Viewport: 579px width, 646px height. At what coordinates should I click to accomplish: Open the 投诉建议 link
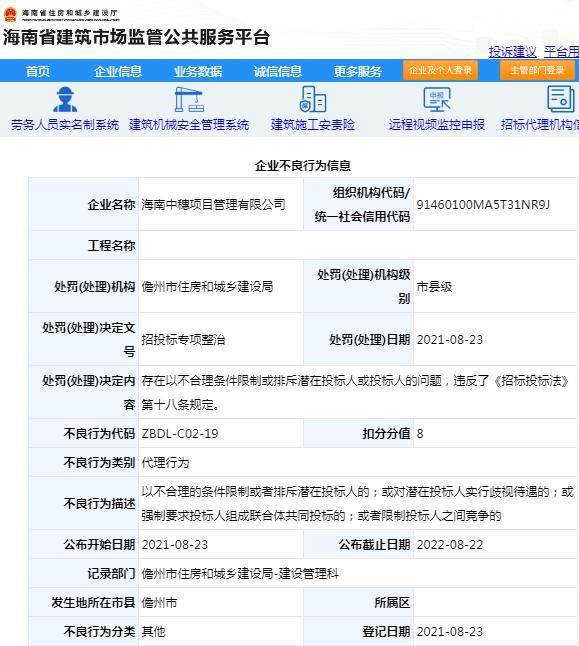[x=513, y=52]
